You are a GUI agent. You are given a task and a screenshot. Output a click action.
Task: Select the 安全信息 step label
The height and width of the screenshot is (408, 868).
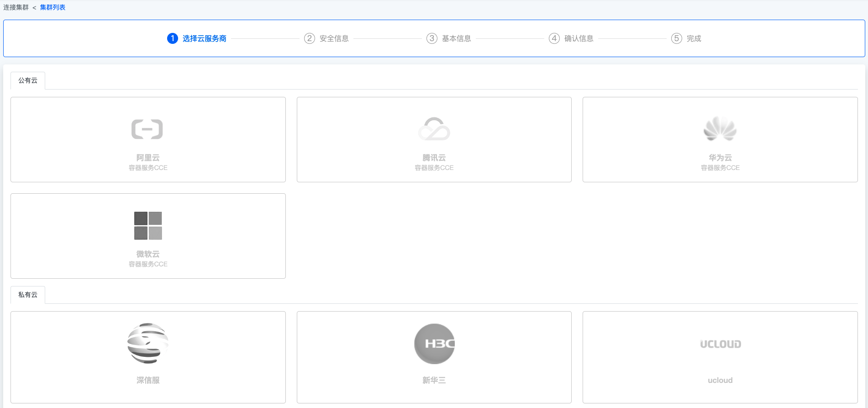click(334, 38)
